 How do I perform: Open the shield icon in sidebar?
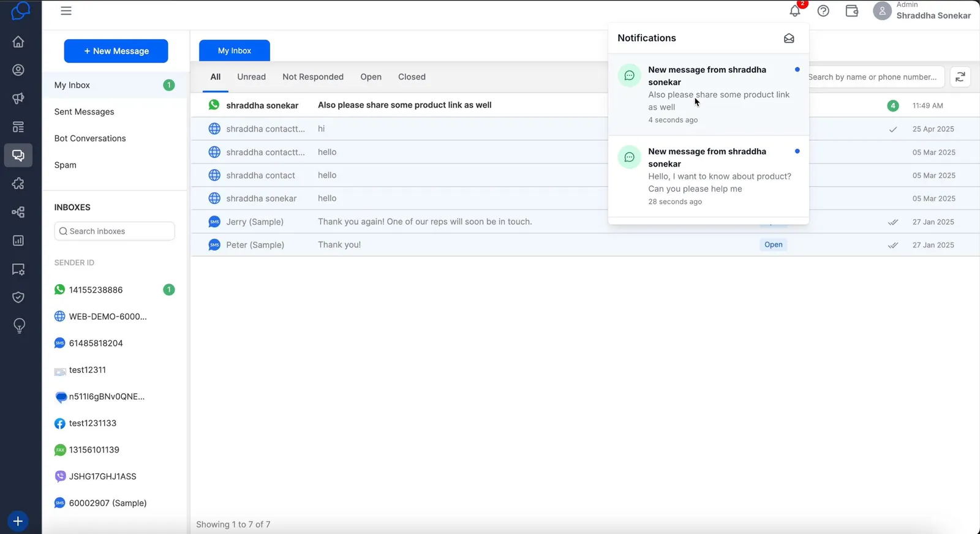18,298
